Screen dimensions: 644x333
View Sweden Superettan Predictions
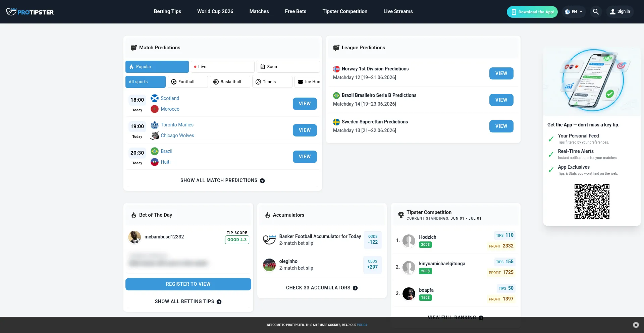(501, 126)
